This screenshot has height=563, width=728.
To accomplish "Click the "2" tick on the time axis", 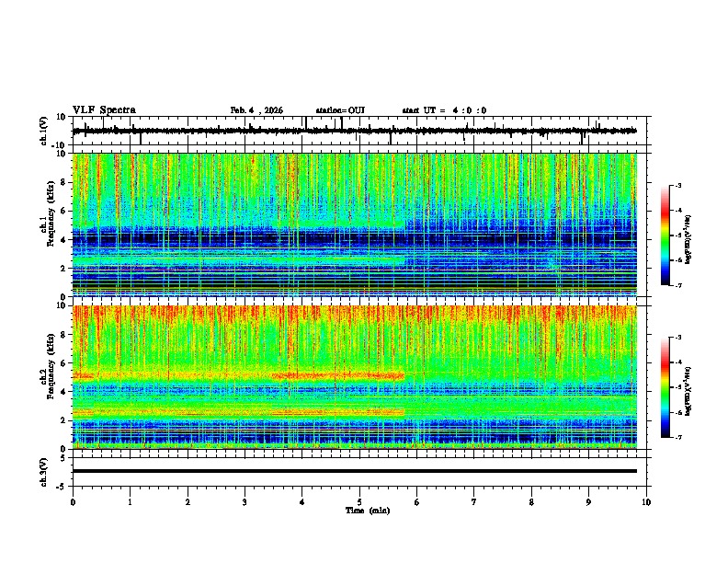I will (x=188, y=502).
